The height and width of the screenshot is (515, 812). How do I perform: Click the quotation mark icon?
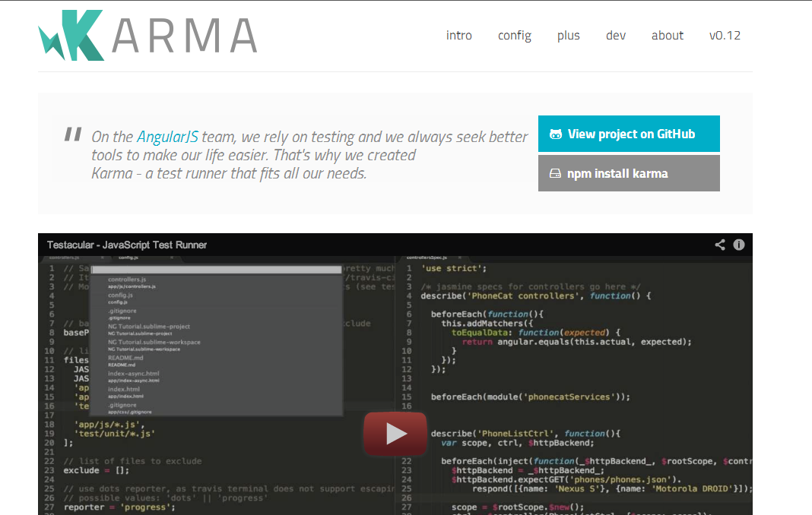pos(73,134)
